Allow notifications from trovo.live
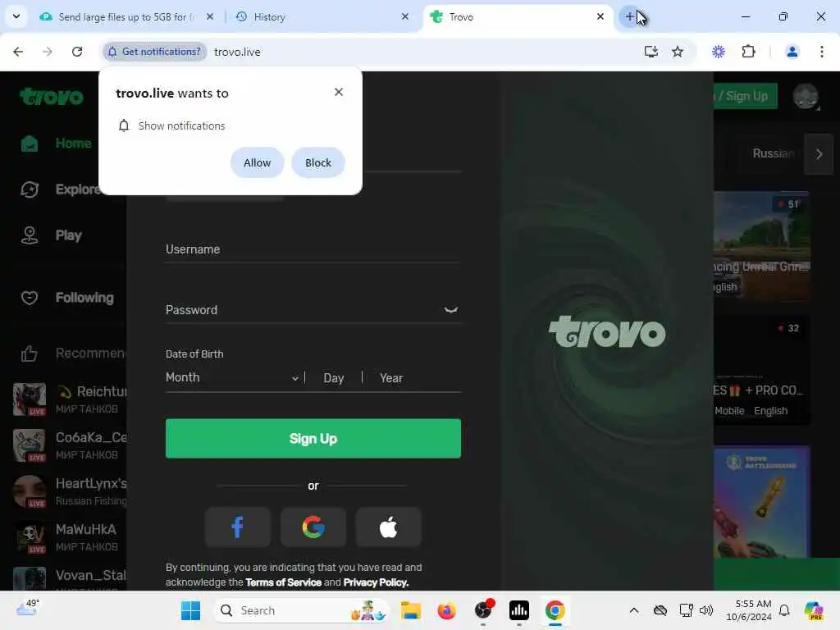Viewport: 840px width, 630px height. tap(257, 163)
